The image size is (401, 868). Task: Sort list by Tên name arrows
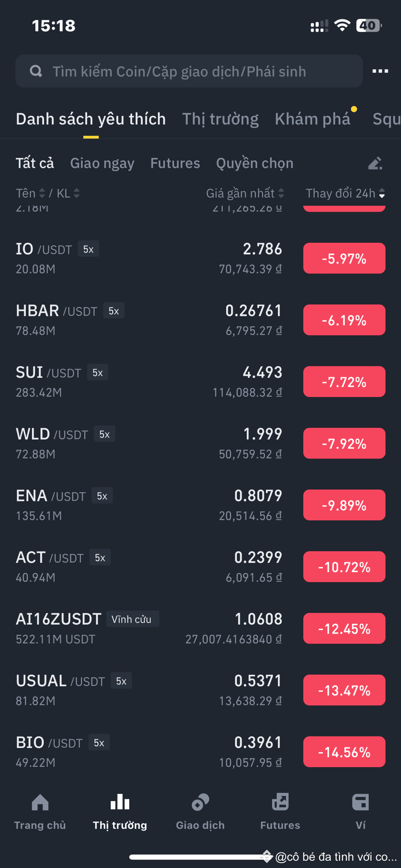point(42,193)
